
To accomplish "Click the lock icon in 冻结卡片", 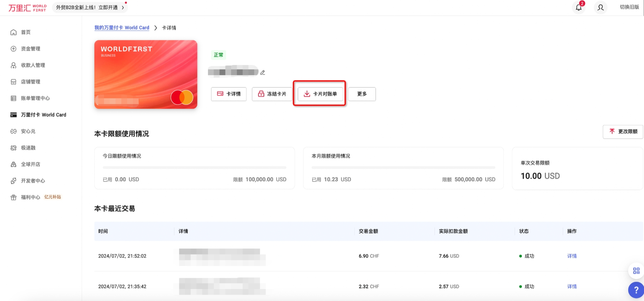I will click(261, 94).
